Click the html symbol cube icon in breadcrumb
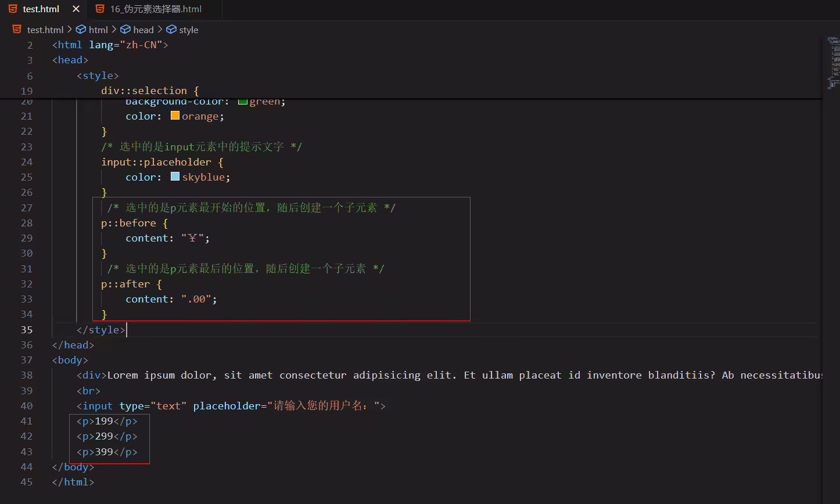 coord(81,30)
